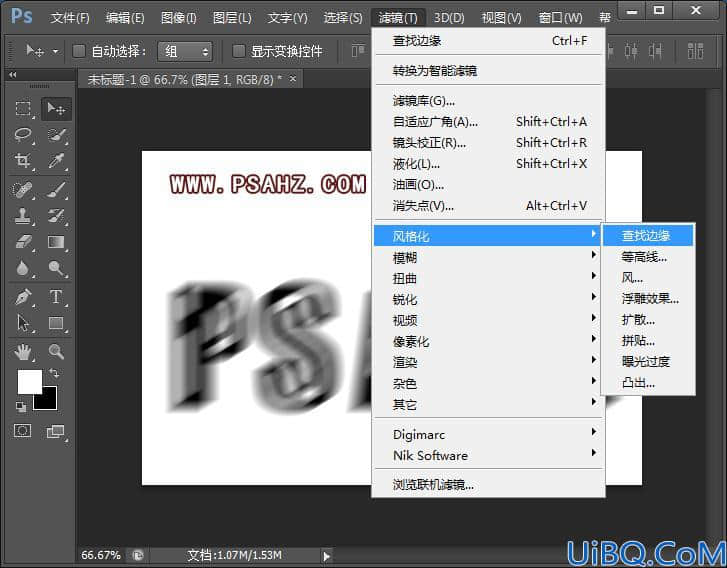Screen dimensions: 727x568
Task: Open the Move tool preset picker arrow
Action: point(55,51)
